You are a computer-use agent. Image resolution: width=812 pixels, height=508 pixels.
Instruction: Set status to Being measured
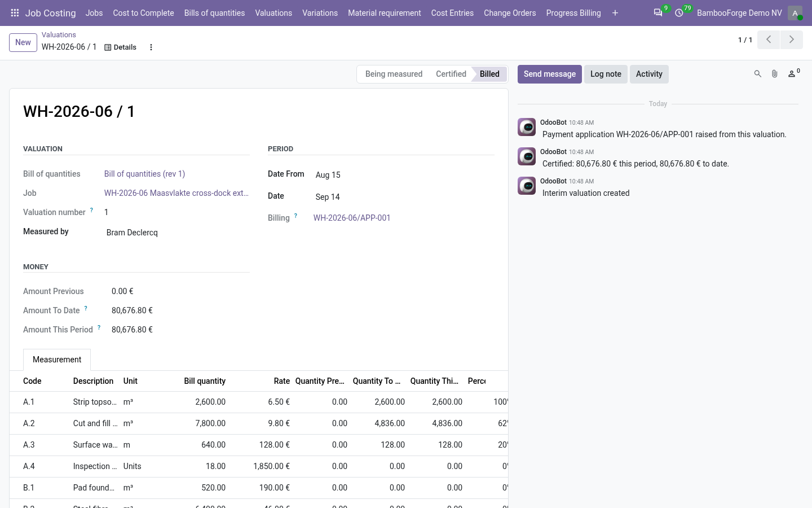[394, 74]
